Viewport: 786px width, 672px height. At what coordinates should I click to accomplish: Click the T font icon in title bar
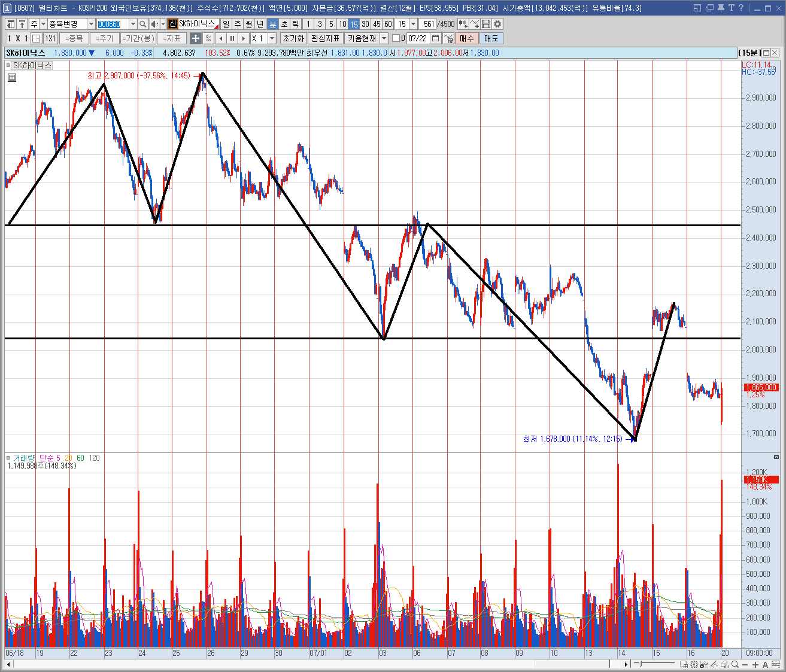tap(731, 8)
